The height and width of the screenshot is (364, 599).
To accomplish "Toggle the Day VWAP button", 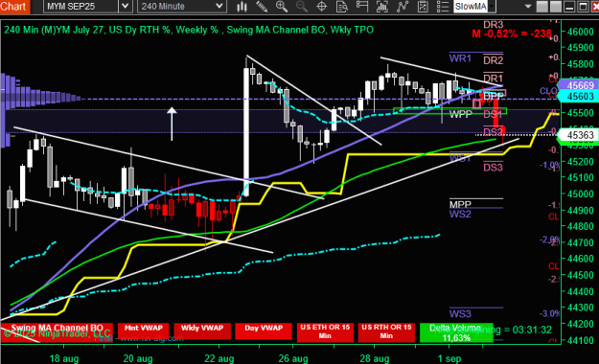I will pos(264,331).
